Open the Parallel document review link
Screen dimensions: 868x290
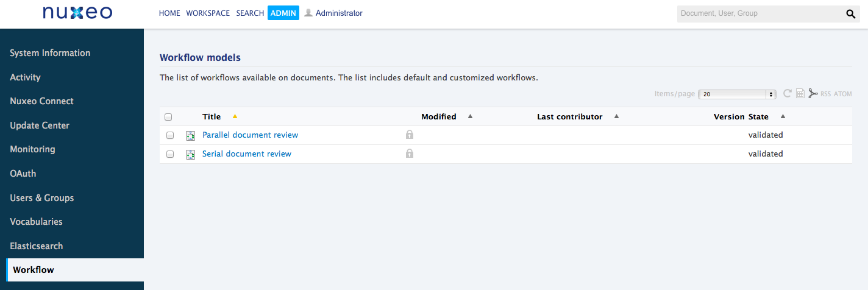[250, 135]
